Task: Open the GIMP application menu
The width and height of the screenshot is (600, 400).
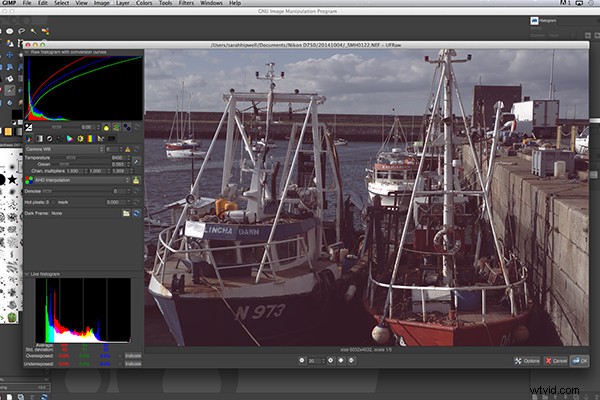Action: coord(8,3)
